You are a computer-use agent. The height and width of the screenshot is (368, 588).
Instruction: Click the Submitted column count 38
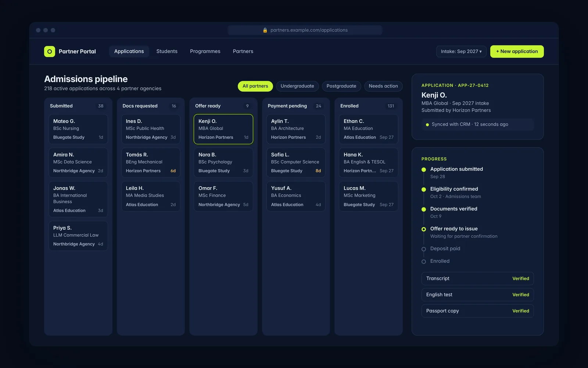101,106
